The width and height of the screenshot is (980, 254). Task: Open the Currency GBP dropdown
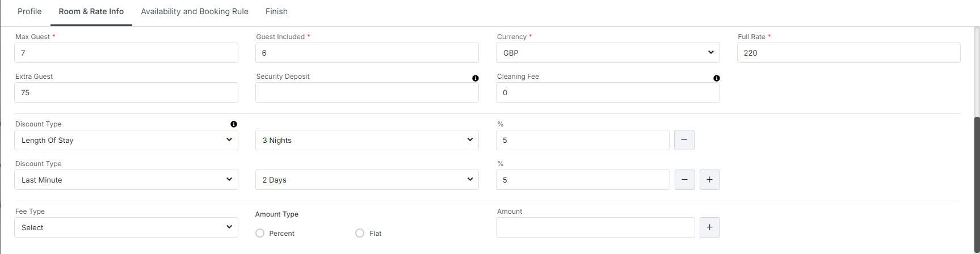pos(608,53)
